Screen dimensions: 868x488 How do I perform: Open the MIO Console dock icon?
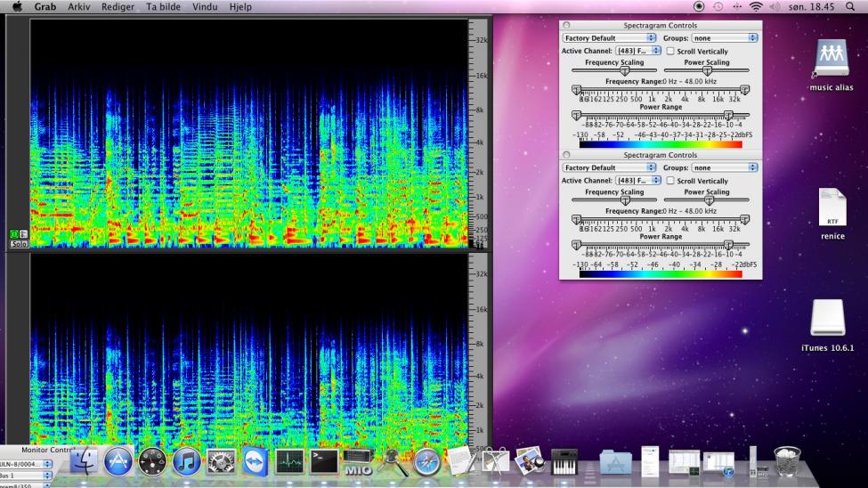[357, 461]
